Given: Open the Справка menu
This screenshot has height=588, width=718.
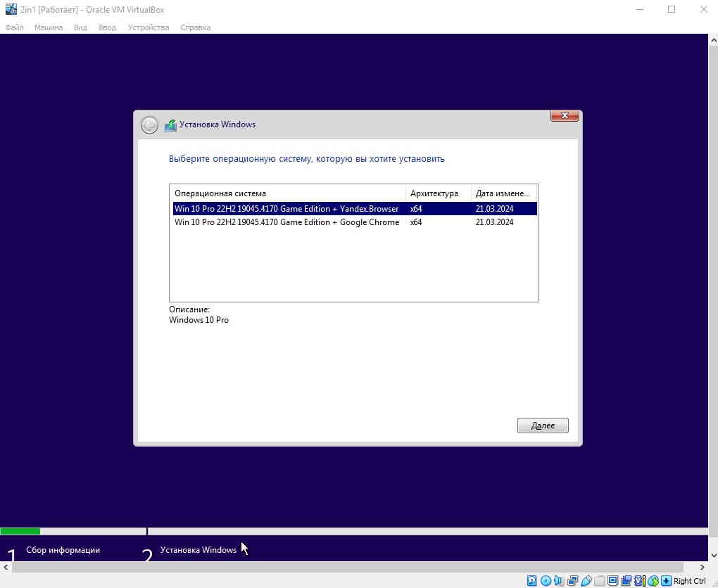Looking at the screenshot, I should point(196,27).
